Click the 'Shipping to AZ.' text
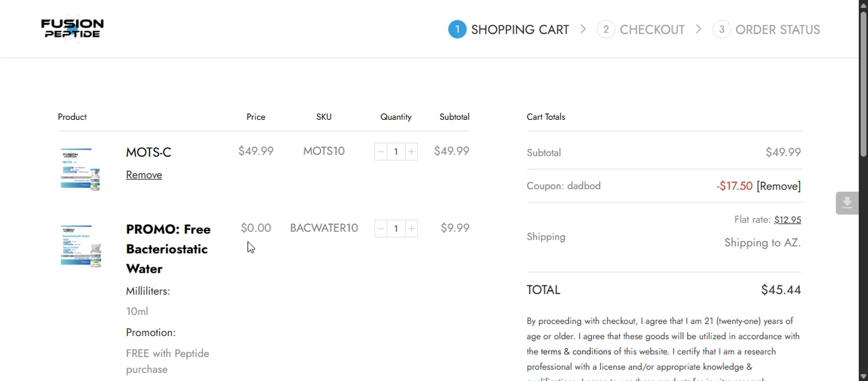This screenshot has width=868, height=381. click(x=763, y=243)
